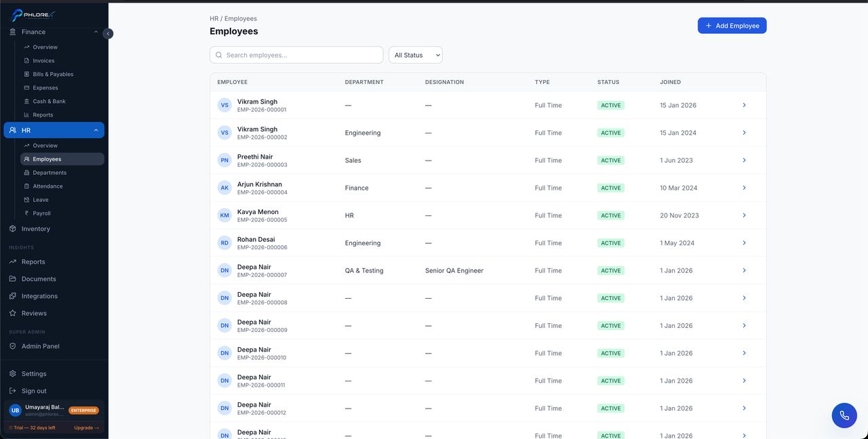Click QA & Testing department cell
The height and width of the screenshot is (439, 868).
[364, 270]
